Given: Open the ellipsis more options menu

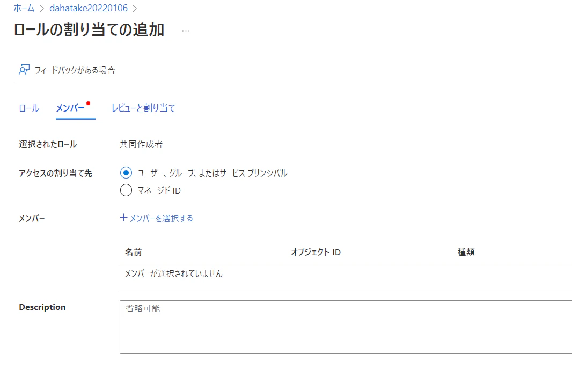Looking at the screenshot, I should click(x=186, y=31).
